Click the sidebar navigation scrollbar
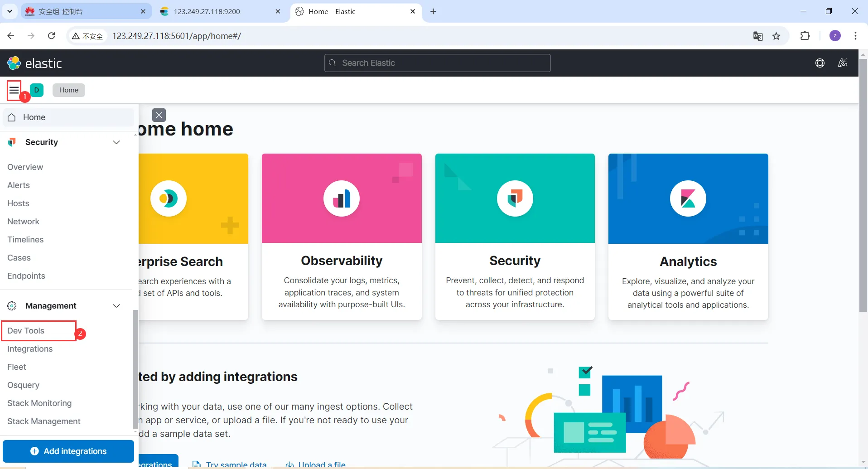 135,369
